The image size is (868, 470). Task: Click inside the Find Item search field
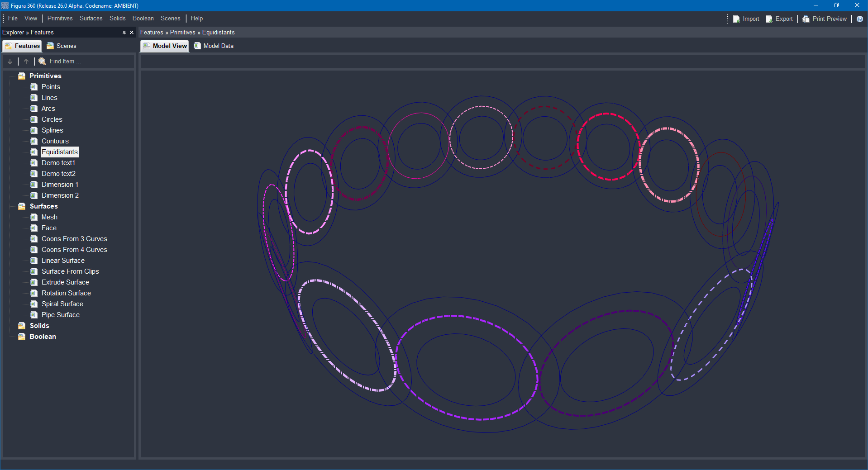click(x=72, y=61)
